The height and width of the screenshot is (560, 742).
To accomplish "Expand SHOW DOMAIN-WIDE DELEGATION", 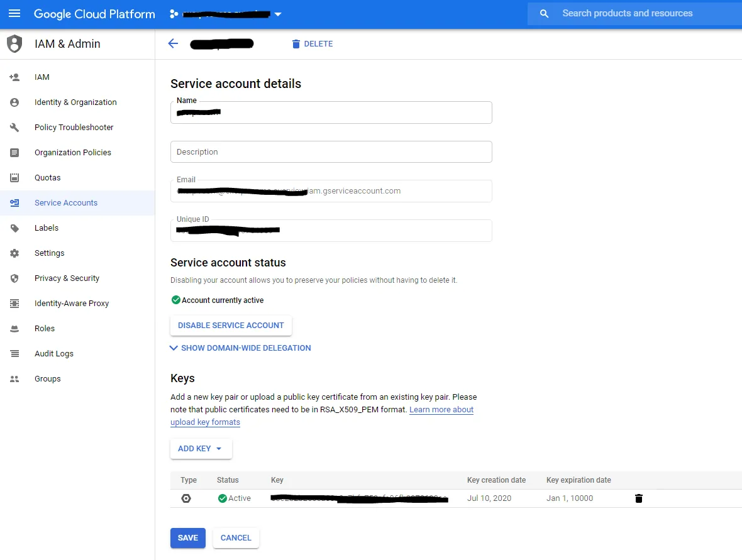I will (240, 348).
